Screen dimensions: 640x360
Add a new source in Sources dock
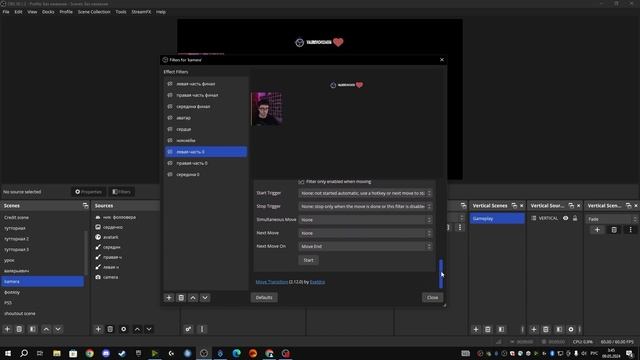point(98,329)
